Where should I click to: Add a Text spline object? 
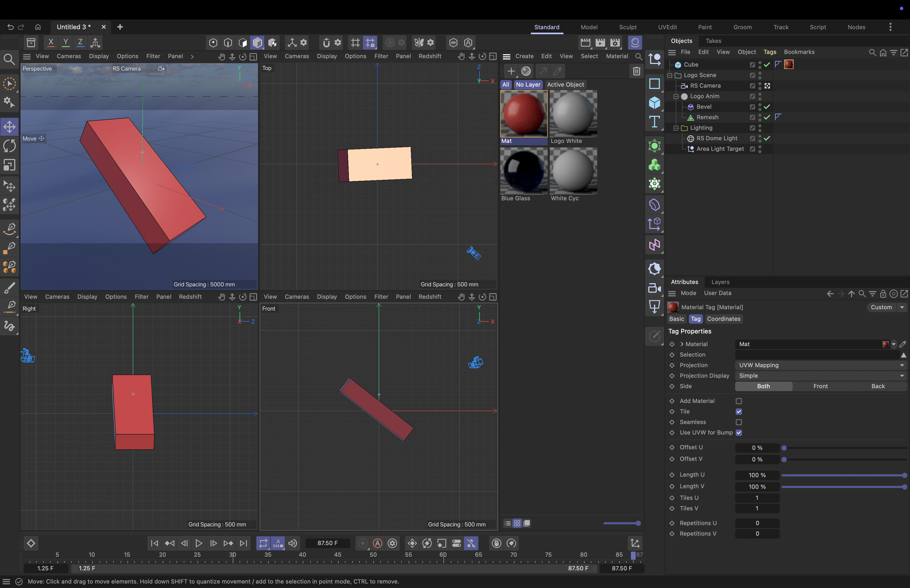click(655, 122)
